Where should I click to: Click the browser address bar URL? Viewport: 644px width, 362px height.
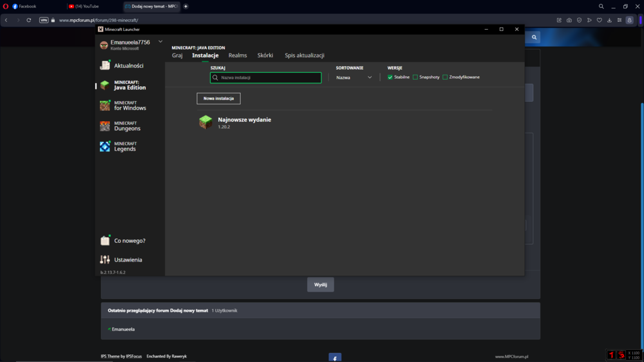[99, 20]
